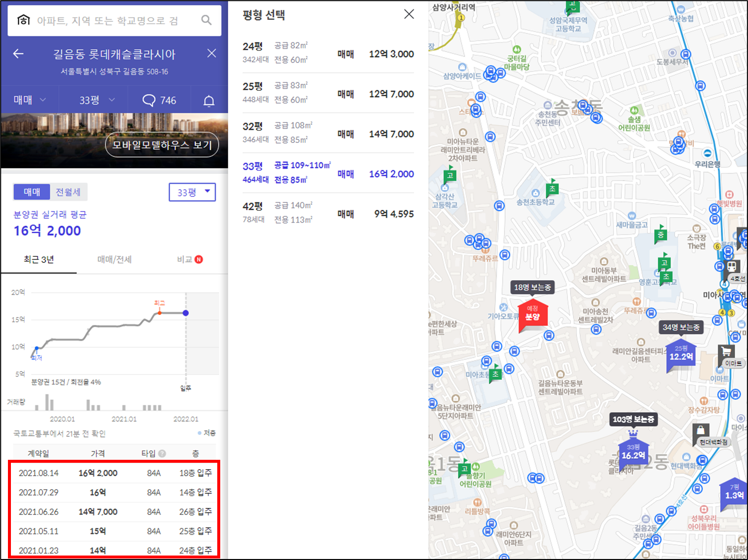Click the 서울특별시 성북구 길음동 508-16 address
748x560 pixels.
click(x=115, y=72)
